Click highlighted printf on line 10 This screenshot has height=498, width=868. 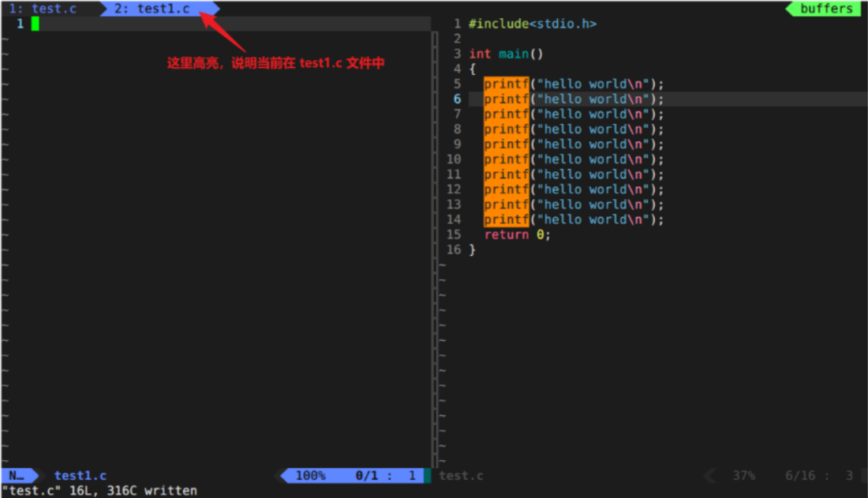pos(506,159)
